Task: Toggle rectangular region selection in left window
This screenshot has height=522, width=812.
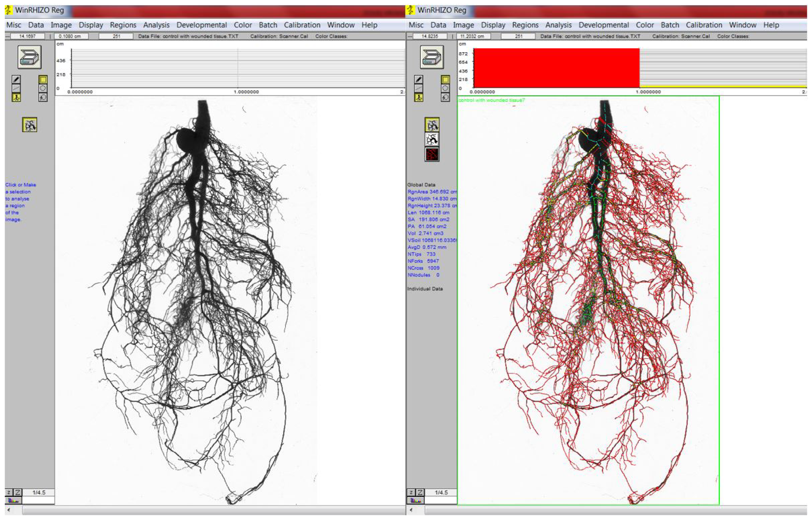Action: click(x=43, y=79)
